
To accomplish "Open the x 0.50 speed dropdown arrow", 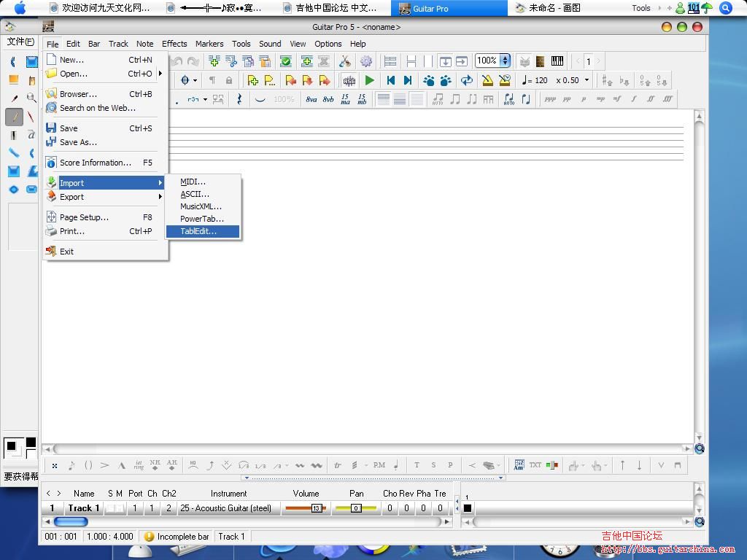I will pos(587,80).
